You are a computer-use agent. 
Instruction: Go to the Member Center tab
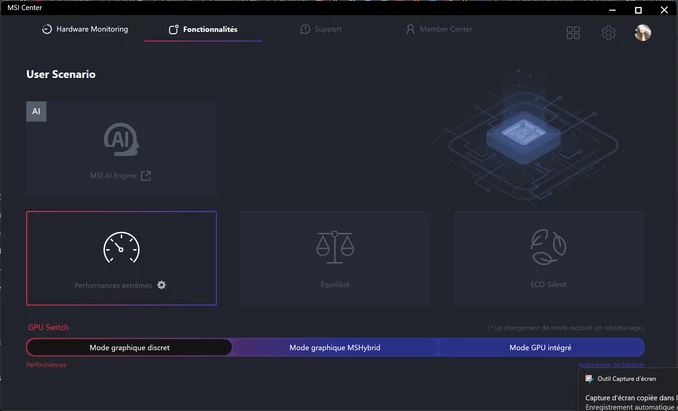pyautogui.click(x=439, y=29)
